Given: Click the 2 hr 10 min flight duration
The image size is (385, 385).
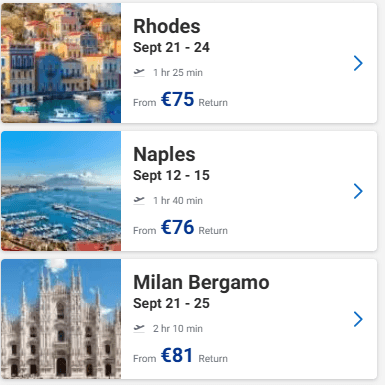Looking at the screenshot, I should click(x=178, y=329).
